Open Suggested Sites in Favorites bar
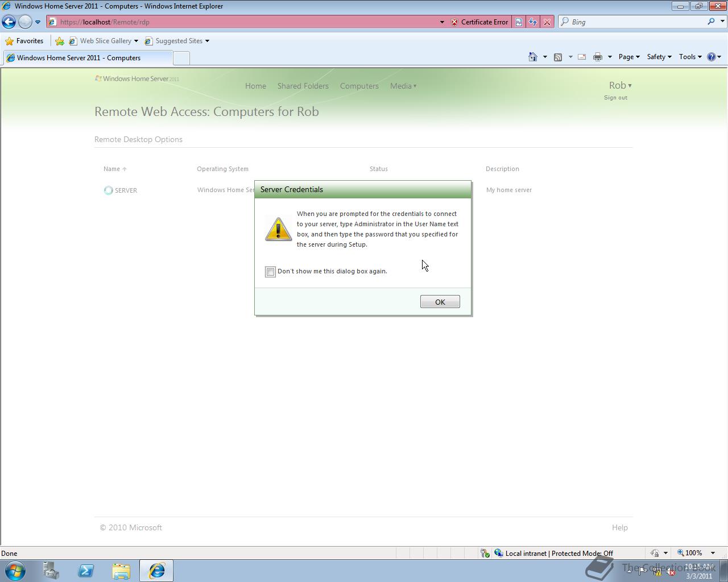This screenshot has width=728, height=582. coord(177,41)
